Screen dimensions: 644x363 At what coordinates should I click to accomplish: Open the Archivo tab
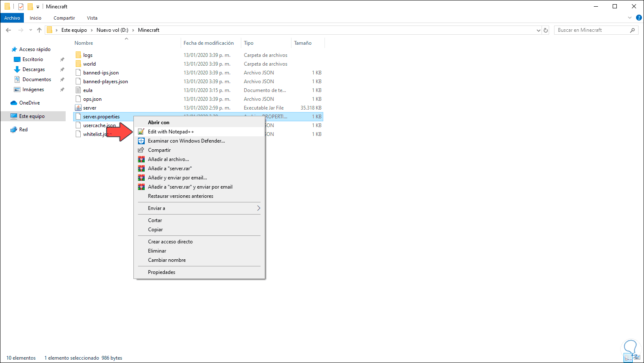point(12,18)
